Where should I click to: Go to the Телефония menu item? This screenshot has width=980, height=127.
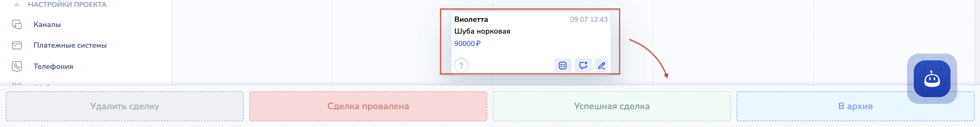(x=53, y=66)
